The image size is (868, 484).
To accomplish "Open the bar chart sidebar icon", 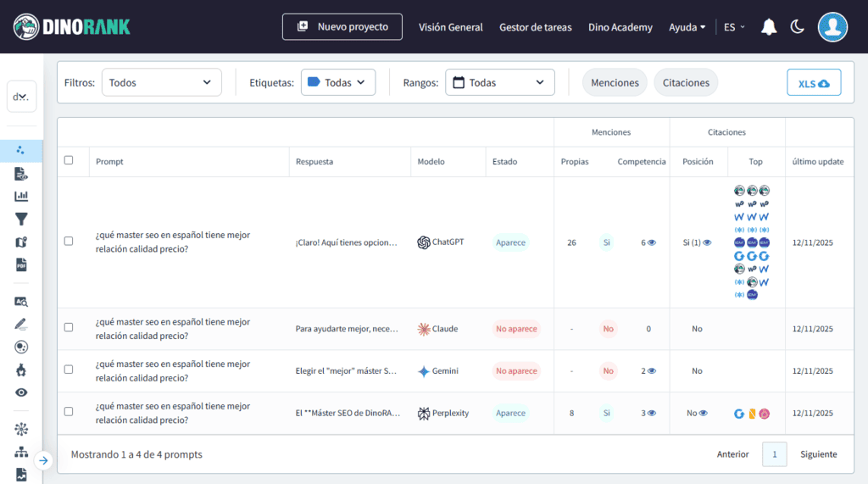I will [x=21, y=196].
